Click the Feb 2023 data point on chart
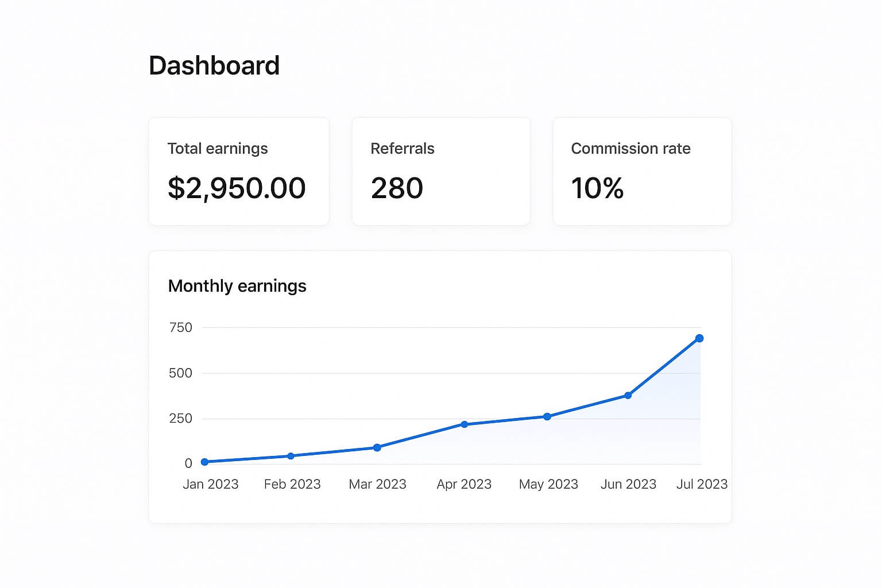The height and width of the screenshot is (588, 882). tap(291, 456)
